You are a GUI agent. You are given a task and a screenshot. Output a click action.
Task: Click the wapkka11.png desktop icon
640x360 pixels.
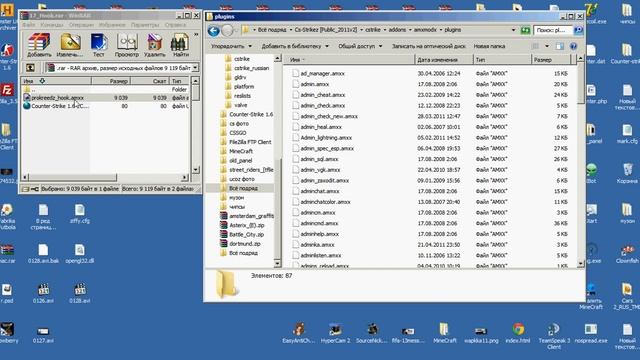point(481,330)
